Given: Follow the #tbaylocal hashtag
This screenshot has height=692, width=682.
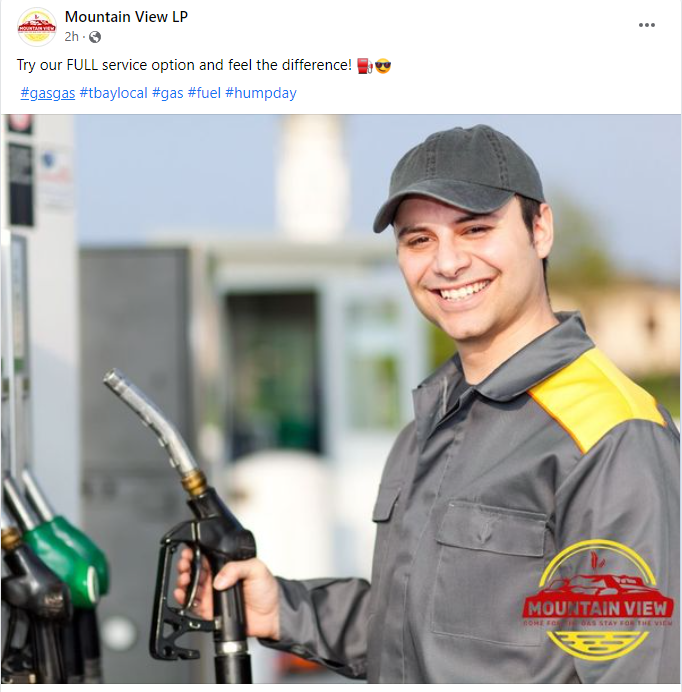Looking at the screenshot, I should [113, 93].
